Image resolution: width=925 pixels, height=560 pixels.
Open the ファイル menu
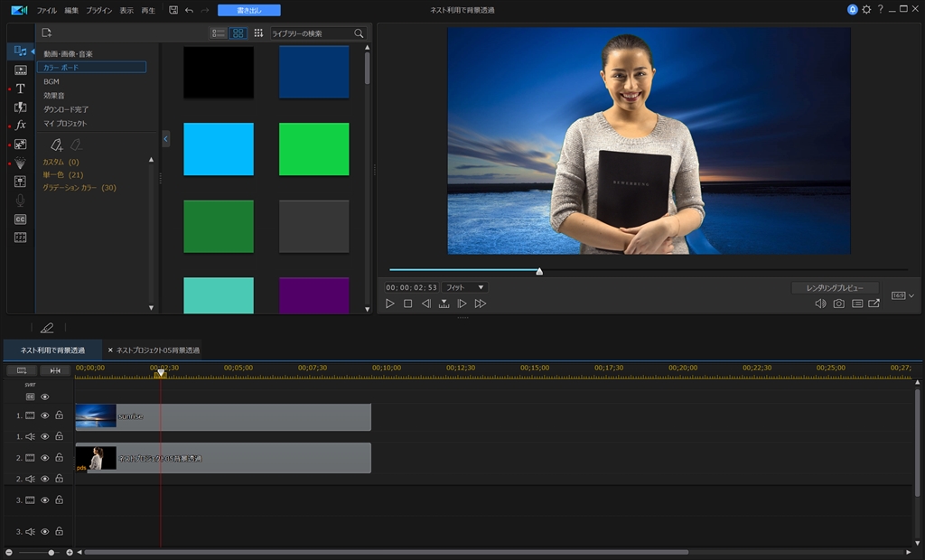[x=46, y=10]
